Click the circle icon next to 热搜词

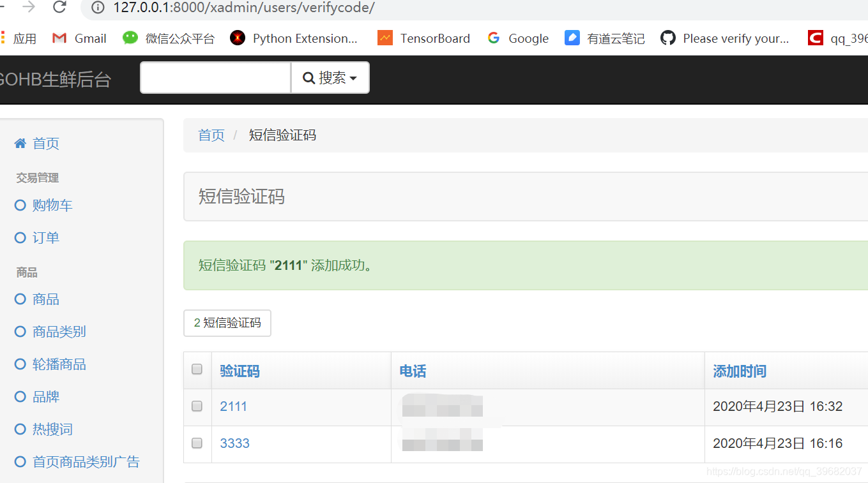pyautogui.click(x=20, y=429)
